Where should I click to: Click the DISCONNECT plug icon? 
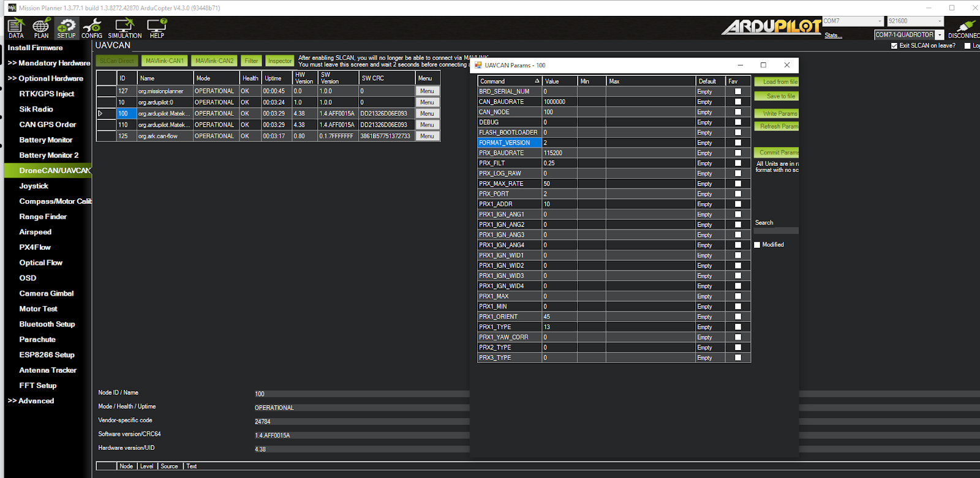coord(965,28)
